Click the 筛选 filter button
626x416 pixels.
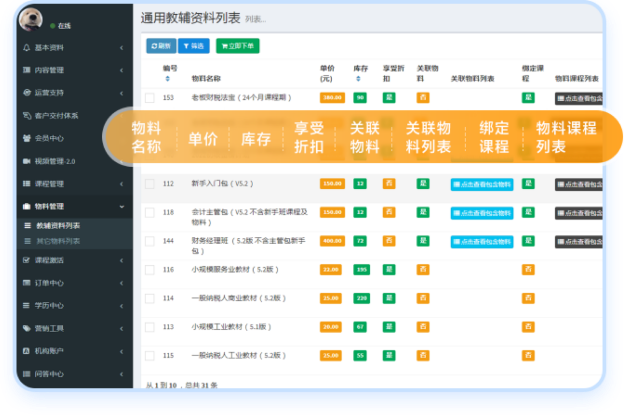click(x=194, y=46)
